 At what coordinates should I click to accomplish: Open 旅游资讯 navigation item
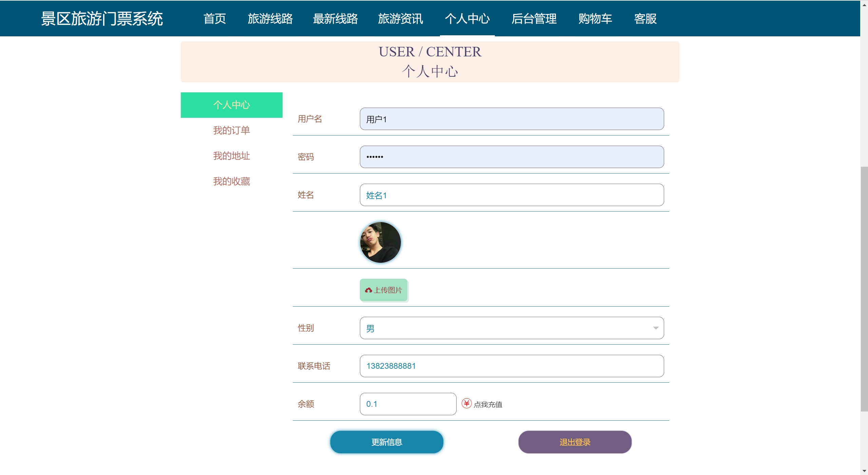400,19
